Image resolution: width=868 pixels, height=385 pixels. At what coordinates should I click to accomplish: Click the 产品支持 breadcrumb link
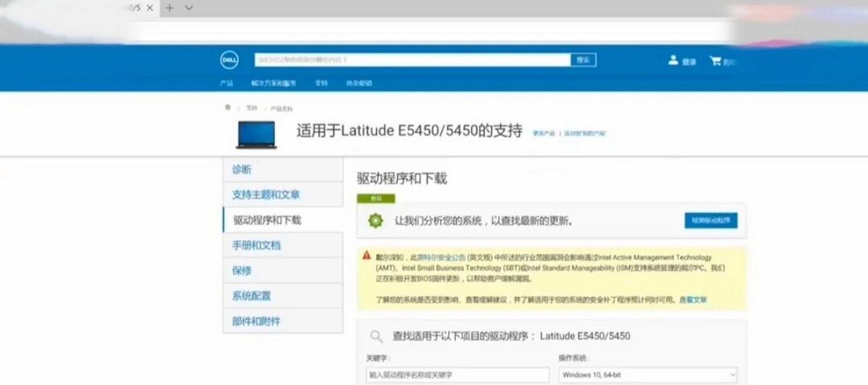tap(282, 109)
